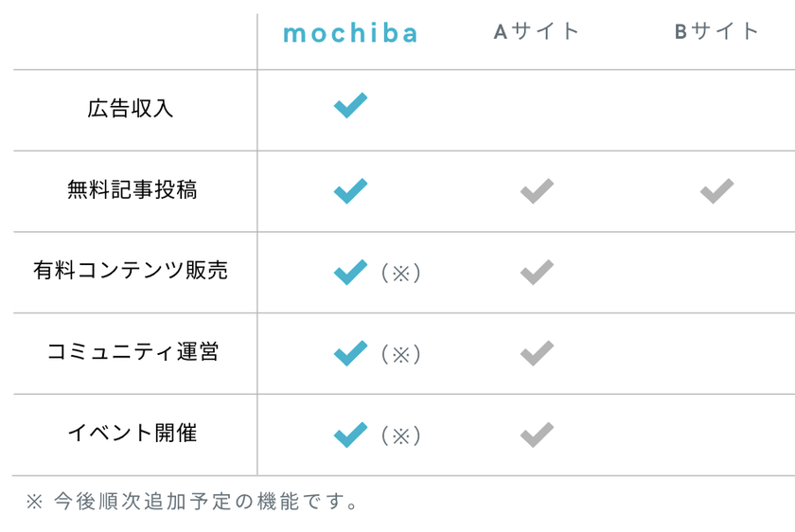The height and width of the screenshot is (532, 795).
Task: Click mochiba's blue check for イベント開催
Action: click(x=350, y=435)
